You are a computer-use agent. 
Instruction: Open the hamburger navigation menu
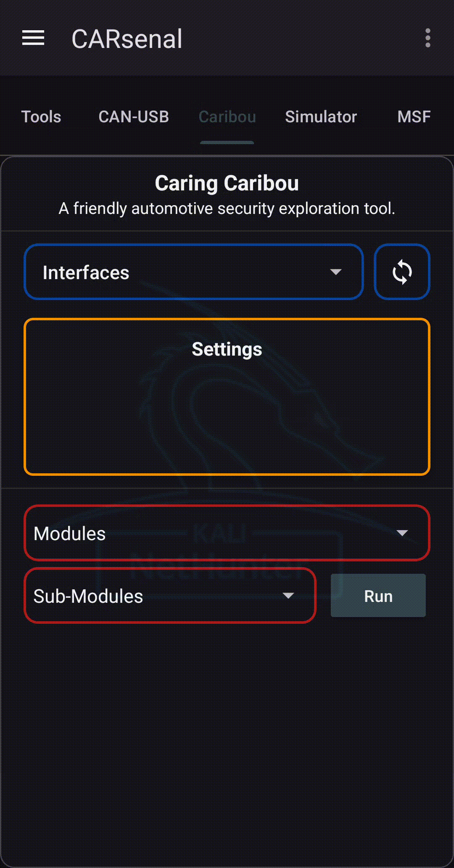pos(33,38)
